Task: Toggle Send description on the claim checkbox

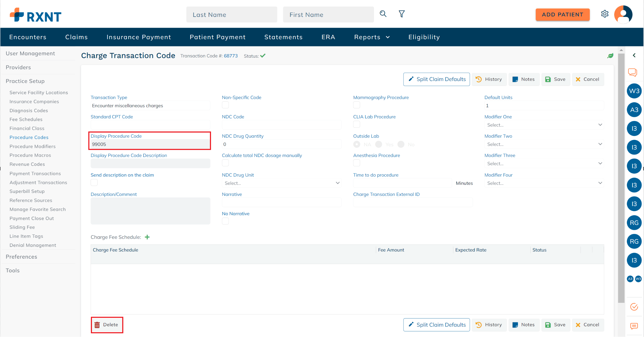Action: (94, 182)
